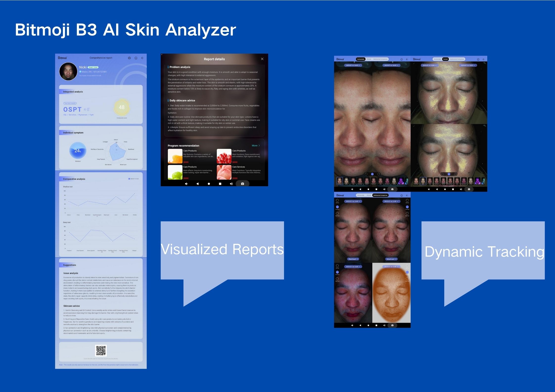Screen dimensions: 555x392
Task: Select the purple filter thumbnail on Horizontally-active screen
Action: tap(401, 181)
